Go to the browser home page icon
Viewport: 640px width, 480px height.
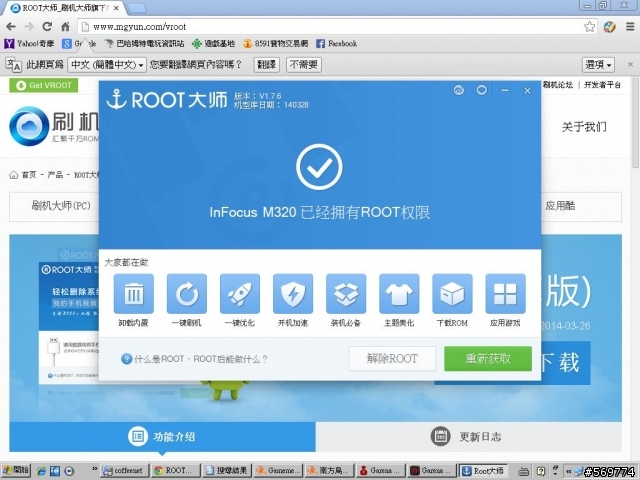pos(65,27)
